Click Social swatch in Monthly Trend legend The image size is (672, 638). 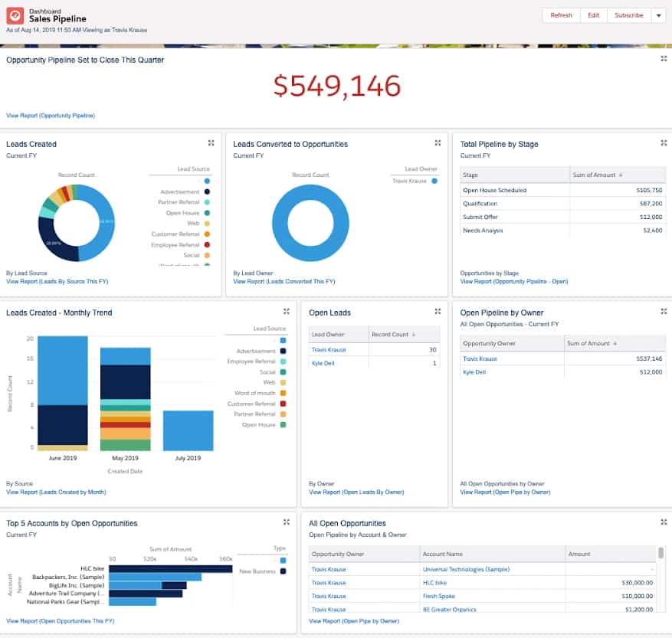(x=283, y=372)
